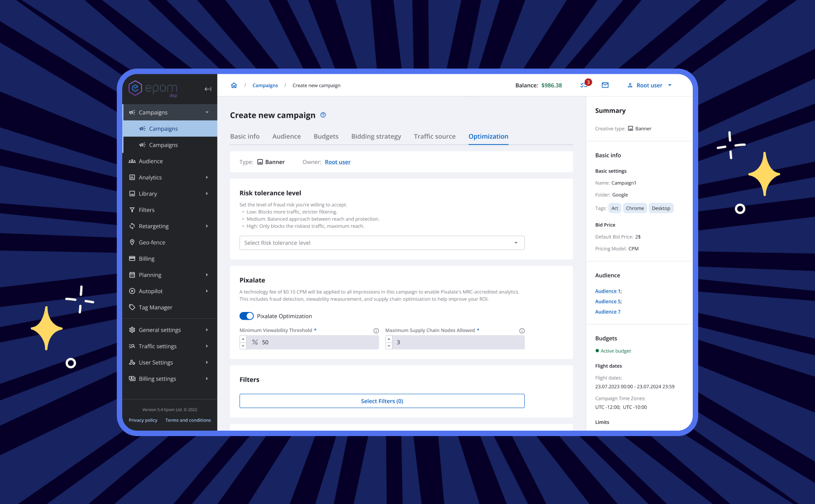Click info icon for Maximum Supply Chain Nodes
Image resolution: width=815 pixels, height=504 pixels.
click(x=522, y=331)
